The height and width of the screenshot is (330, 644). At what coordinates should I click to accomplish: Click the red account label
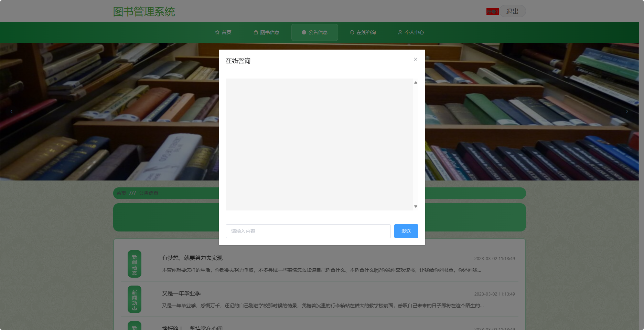click(x=492, y=12)
